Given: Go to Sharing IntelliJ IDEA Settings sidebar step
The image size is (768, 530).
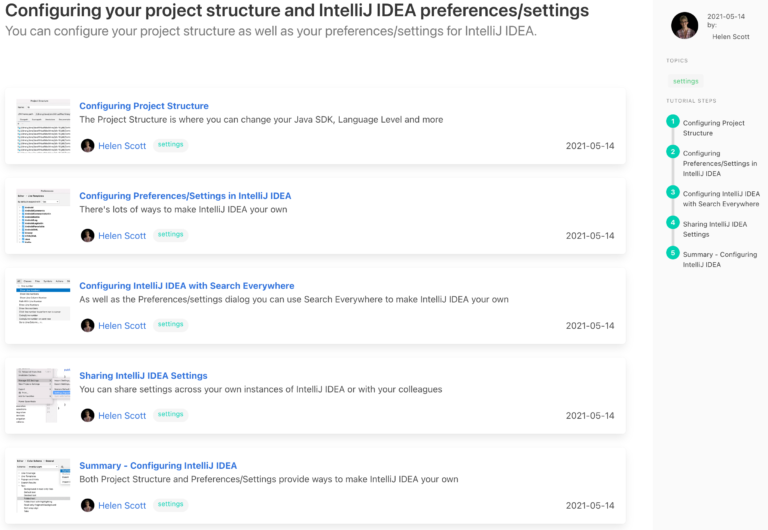Looking at the screenshot, I should click(x=715, y=229).
